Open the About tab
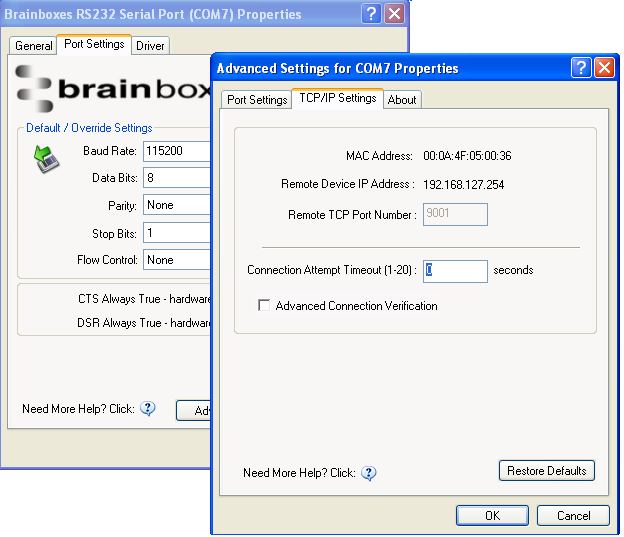624x537 pixels. 402,100
